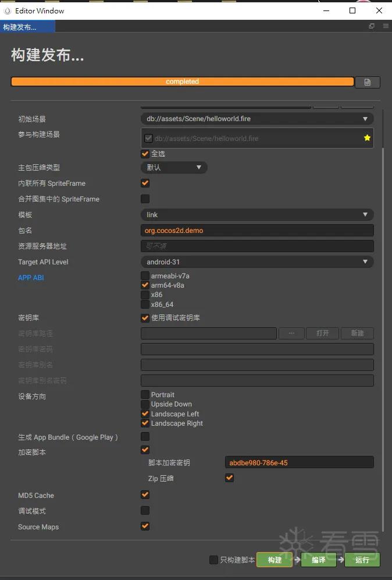Click the 运行 button
The width and height of the screenshot is (392, 580).
(362, 560)
